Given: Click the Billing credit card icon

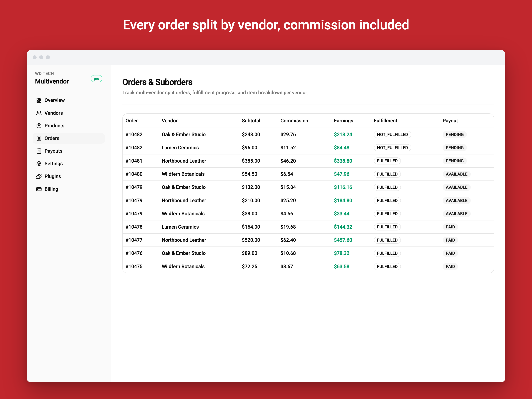Looking at the screenshot, I should pos(39,189).
